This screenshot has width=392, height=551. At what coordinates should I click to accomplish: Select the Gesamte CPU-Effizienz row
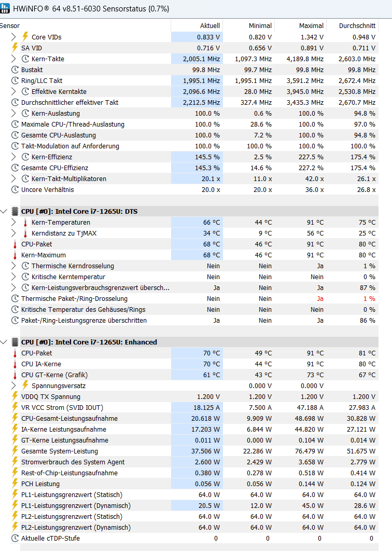[x=194, y=168]
